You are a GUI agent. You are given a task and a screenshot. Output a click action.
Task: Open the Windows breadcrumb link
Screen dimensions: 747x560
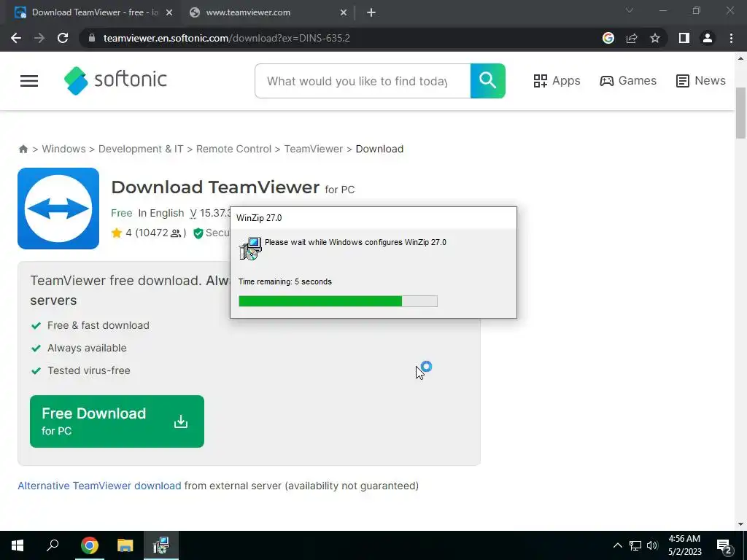64,149
